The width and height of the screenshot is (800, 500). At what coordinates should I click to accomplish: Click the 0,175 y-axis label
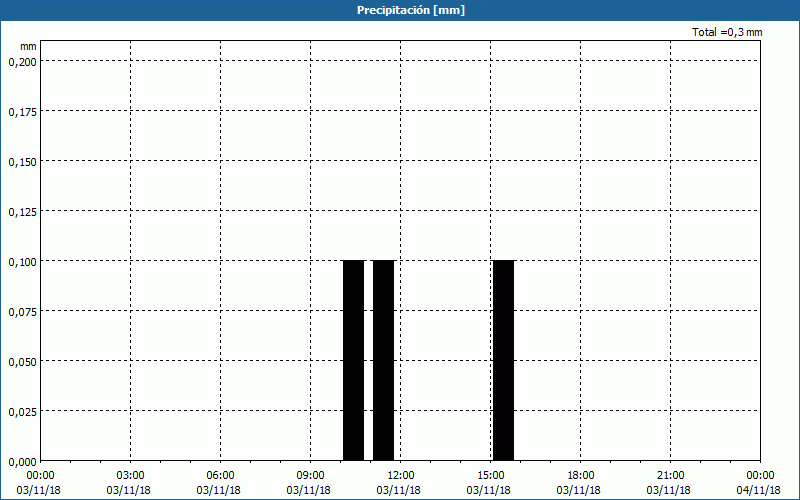coord(23,112)
